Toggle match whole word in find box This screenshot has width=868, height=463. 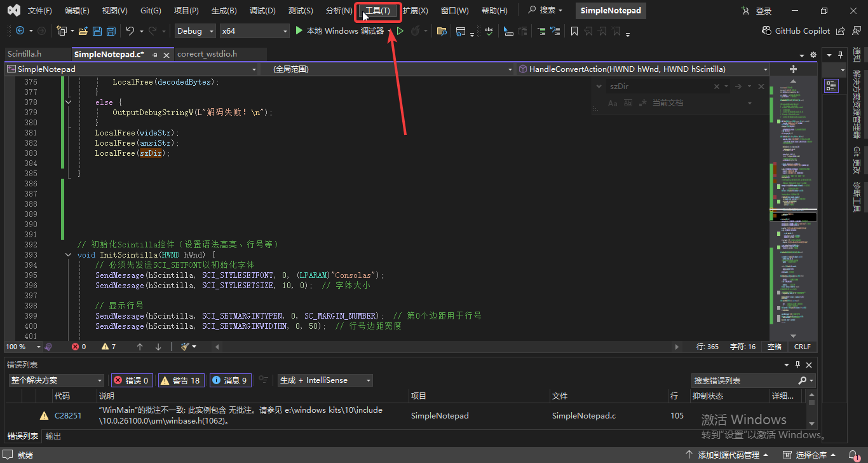(x=628, y=102)
